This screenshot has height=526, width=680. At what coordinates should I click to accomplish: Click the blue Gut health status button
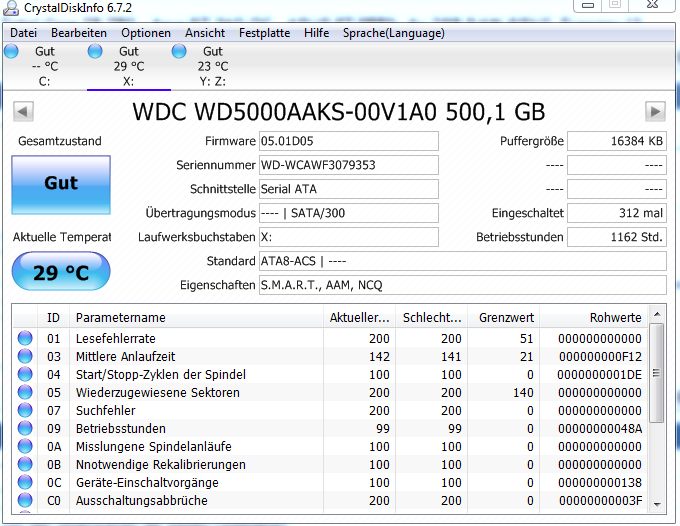(61, 185)
